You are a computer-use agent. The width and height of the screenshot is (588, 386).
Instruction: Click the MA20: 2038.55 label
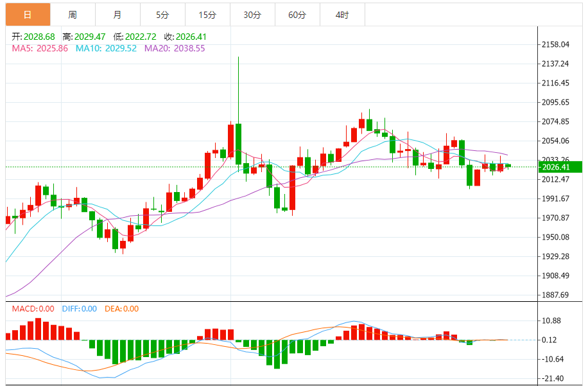(x=175, y=48)
